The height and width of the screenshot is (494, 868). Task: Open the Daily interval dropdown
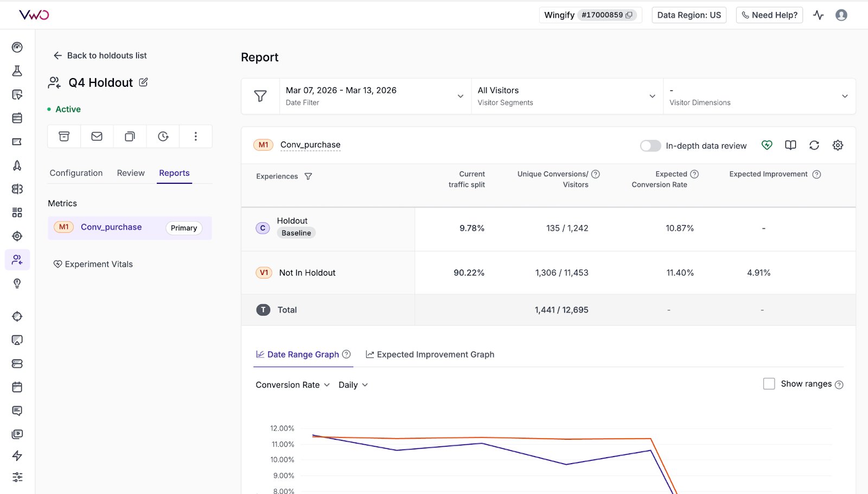(x=353, y=385)
